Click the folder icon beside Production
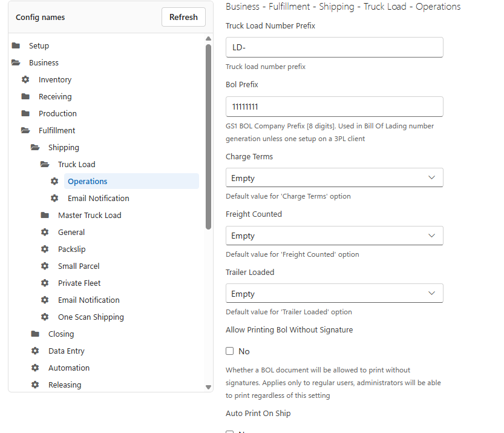This screenshot has height=433, width=504. (x=25, y=114)
